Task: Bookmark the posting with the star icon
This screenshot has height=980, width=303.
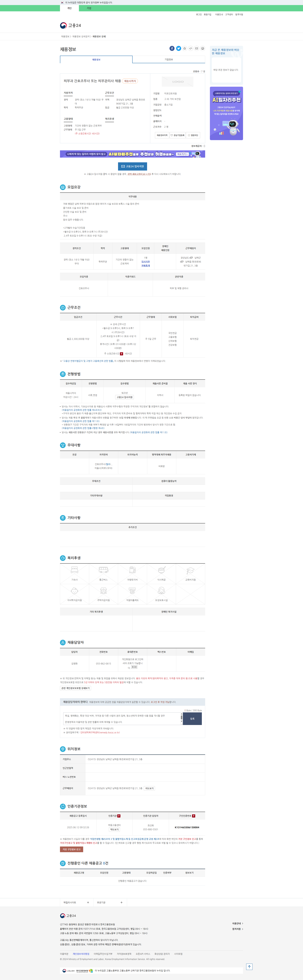Action: 184,48
